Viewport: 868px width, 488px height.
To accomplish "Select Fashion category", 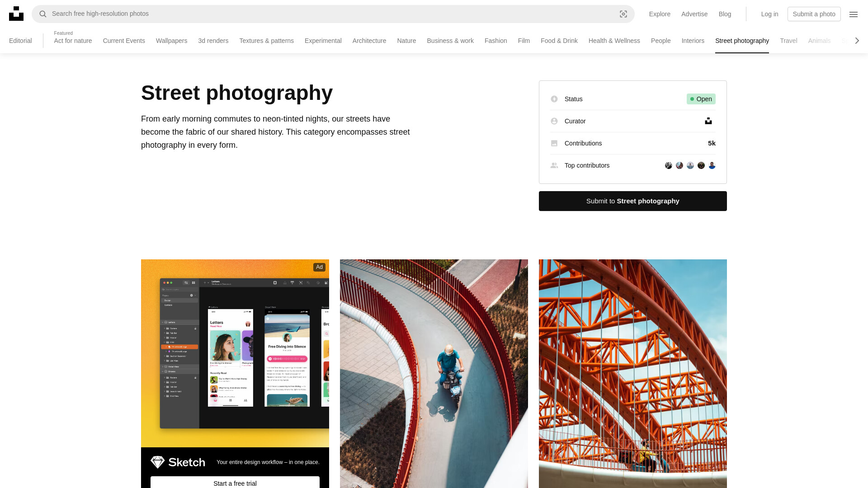I will coord(495,41).
